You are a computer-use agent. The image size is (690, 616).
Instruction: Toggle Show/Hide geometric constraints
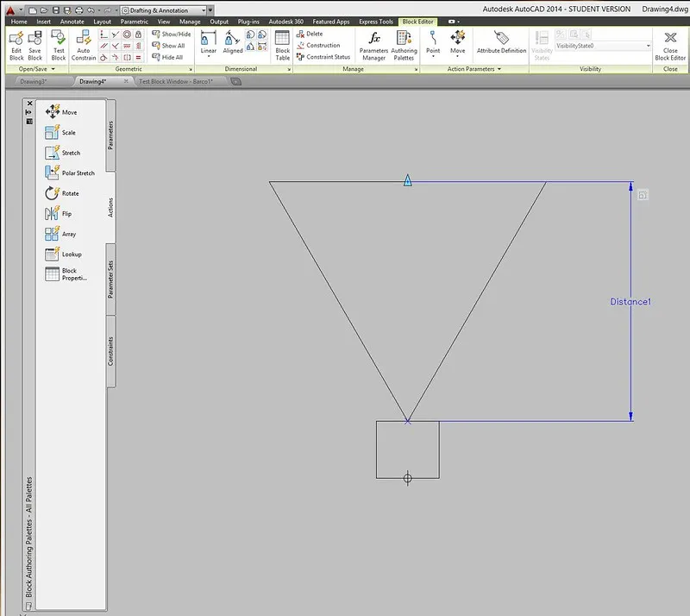coord(171,34)
